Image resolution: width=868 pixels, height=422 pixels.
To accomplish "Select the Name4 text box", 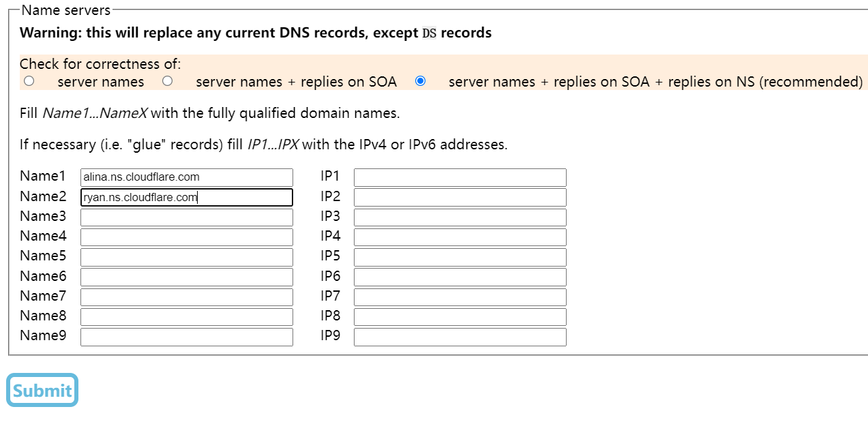I will [187, 237].
